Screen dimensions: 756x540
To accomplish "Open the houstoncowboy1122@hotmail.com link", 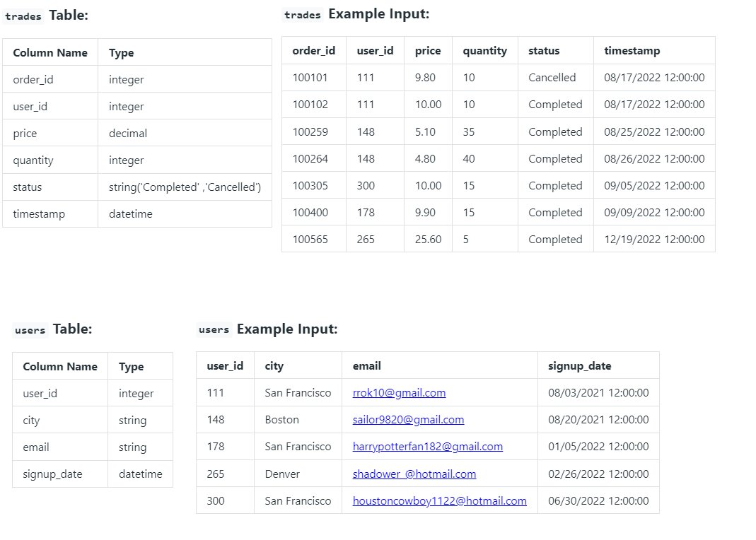I will coord(439,500).
